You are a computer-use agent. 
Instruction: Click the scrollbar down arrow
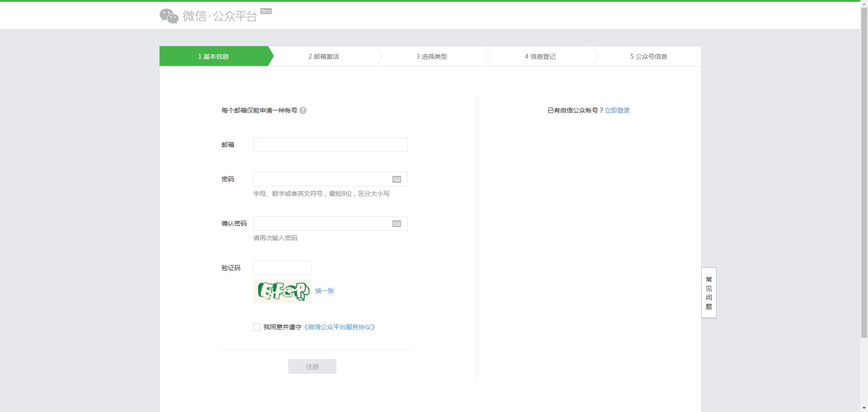point(864,408)
